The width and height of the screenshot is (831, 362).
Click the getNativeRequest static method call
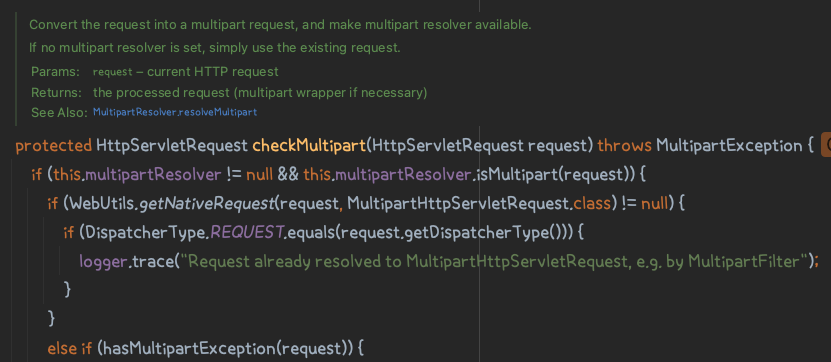(x=206, y=203)
